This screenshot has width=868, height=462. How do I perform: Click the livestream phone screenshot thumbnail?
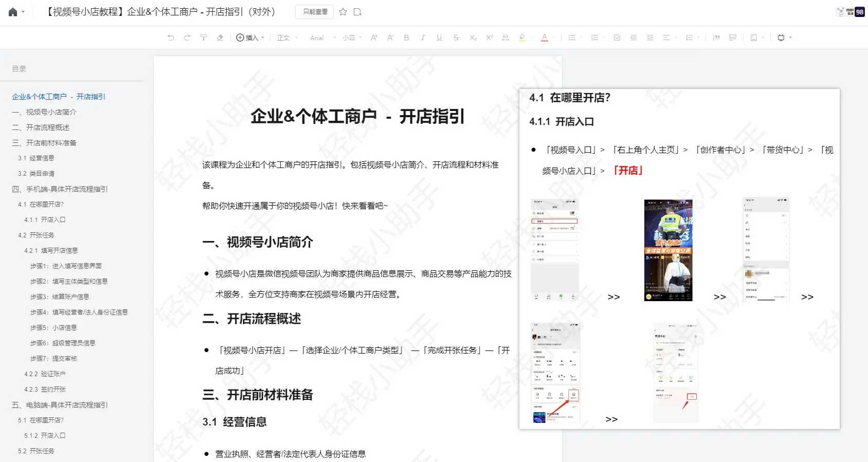coord(668,250)
